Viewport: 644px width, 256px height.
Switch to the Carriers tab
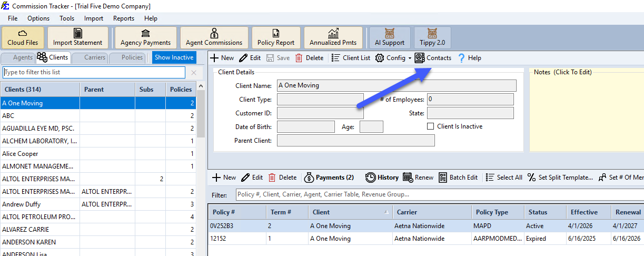tap(90, 58)
